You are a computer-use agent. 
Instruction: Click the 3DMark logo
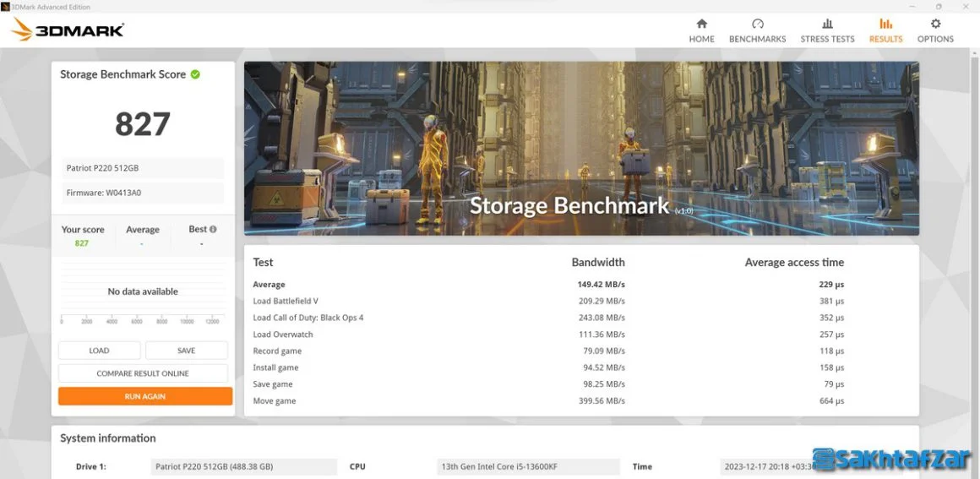click(68, 30)
